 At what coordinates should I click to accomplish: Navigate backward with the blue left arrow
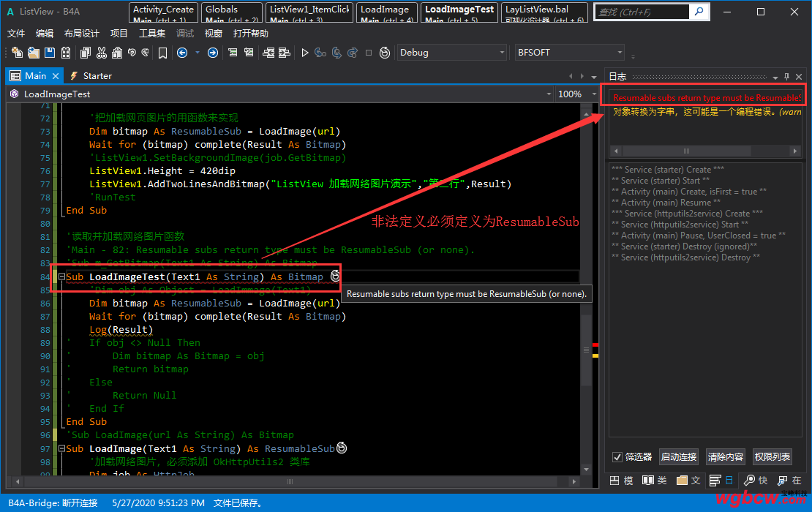click(x=182, y=52)
